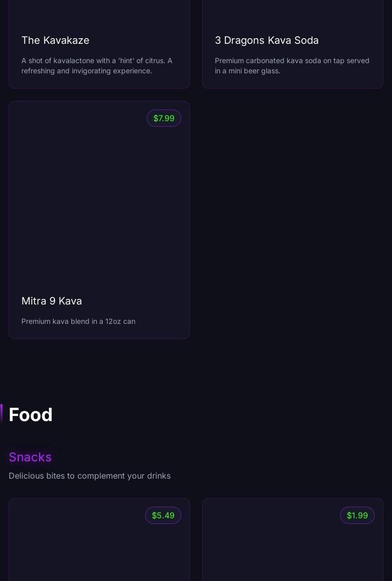Click the kava soda description text

click(292, 66)
